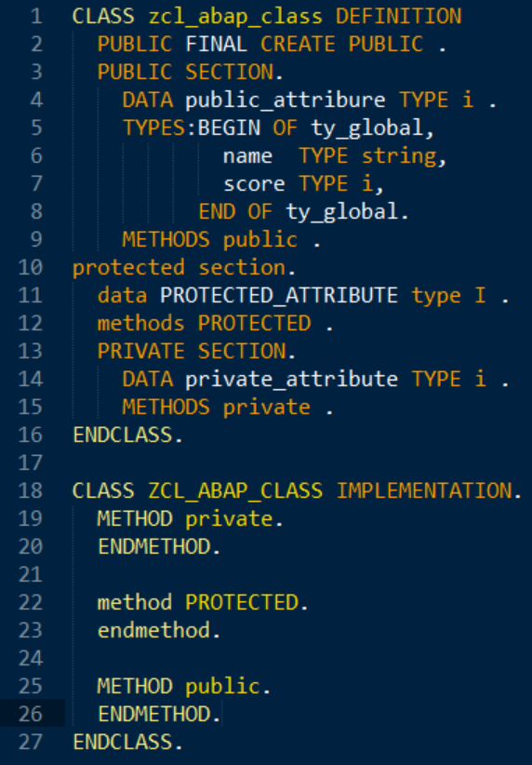Click the IMPLEMENTATION keyword

(424, 491)
